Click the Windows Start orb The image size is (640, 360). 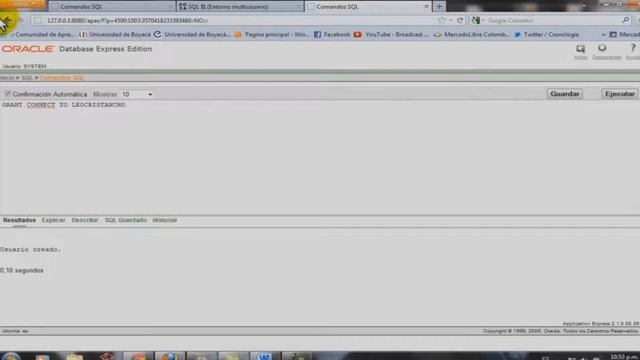pos(11,356)
